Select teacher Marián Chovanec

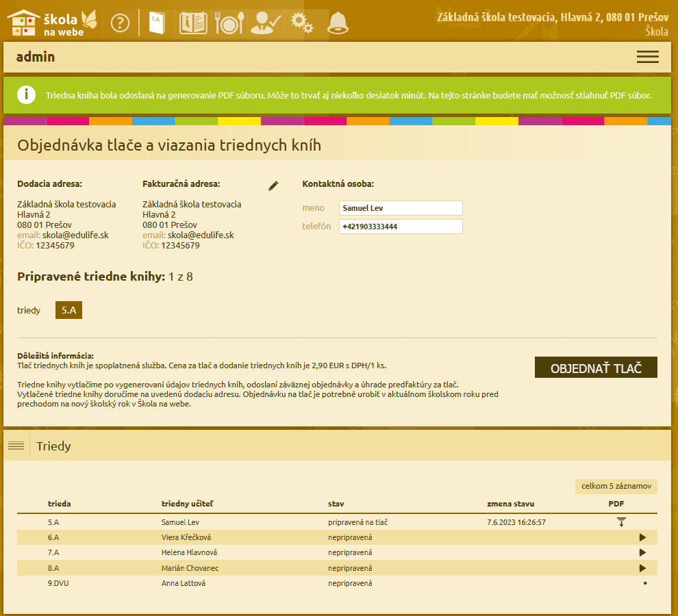pyautogui.click(x=190, y=568)
